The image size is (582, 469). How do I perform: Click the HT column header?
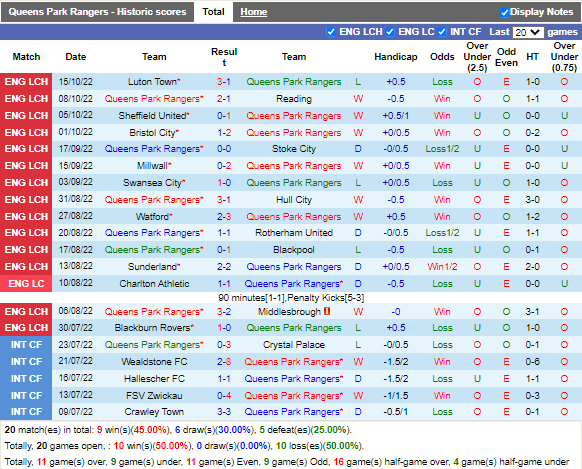coord(532,57)
